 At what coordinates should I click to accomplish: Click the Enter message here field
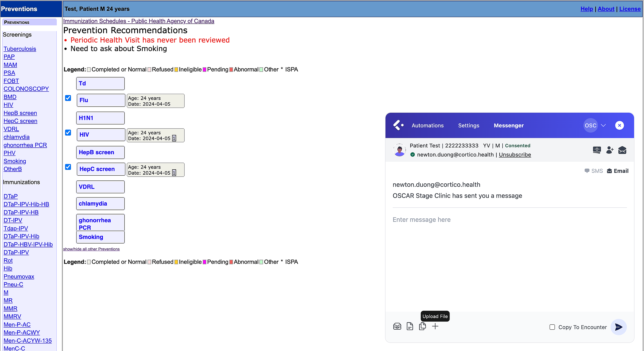421,220
